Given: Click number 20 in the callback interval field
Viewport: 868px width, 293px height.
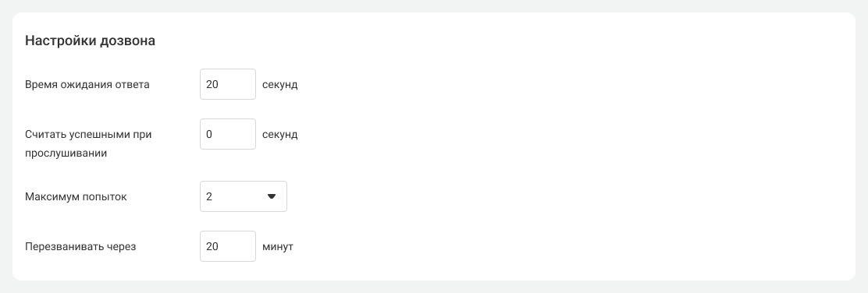Looking at the screenshot, I should 212,246.
